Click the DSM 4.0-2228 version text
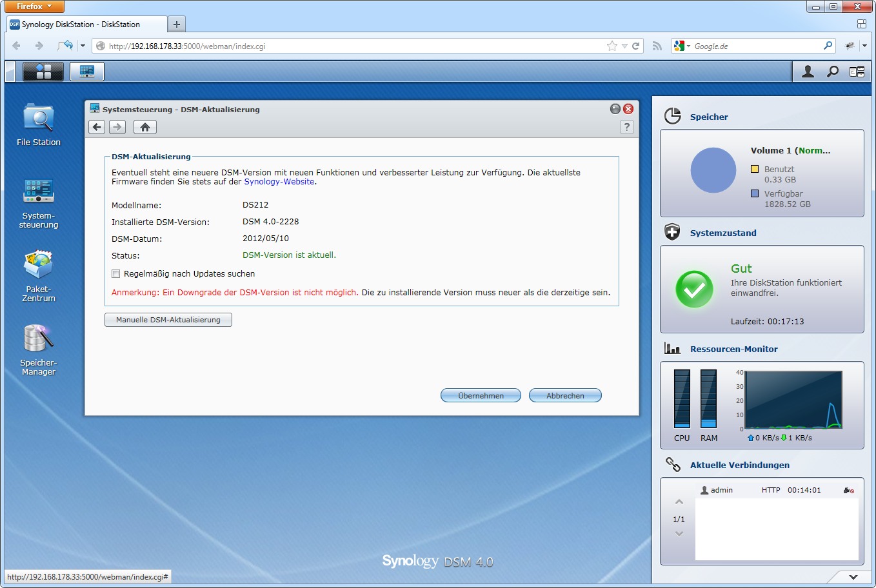Screen dimensions: 876x588 click(271, 221)
